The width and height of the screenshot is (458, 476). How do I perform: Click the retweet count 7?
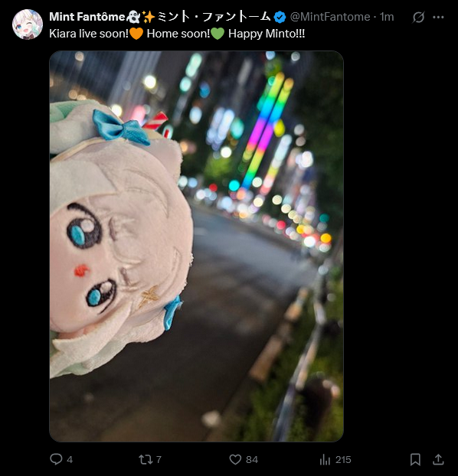point(159,460)
